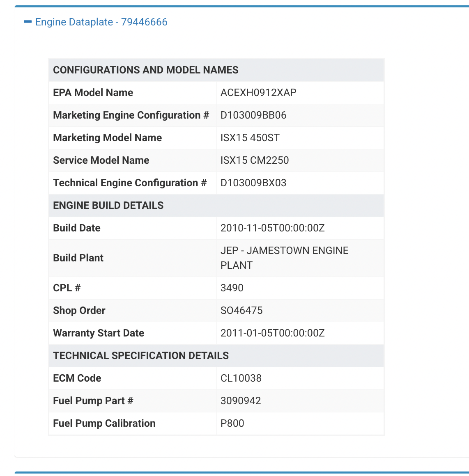Click Technical Engine Configuration value D103009BX03
Image resolution: width=469 pixels, height=476 pixels.
click(x=253, y=183)
